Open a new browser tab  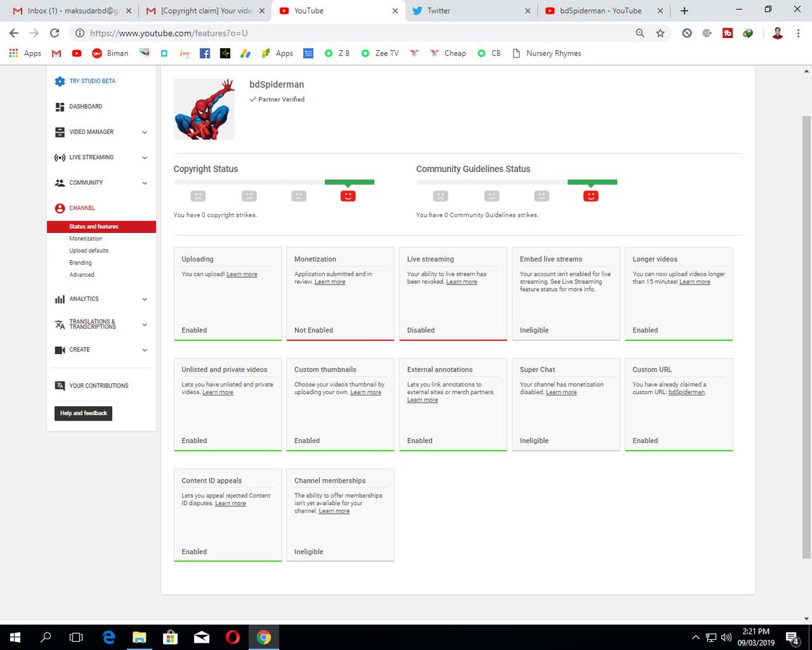pos(684,11)
